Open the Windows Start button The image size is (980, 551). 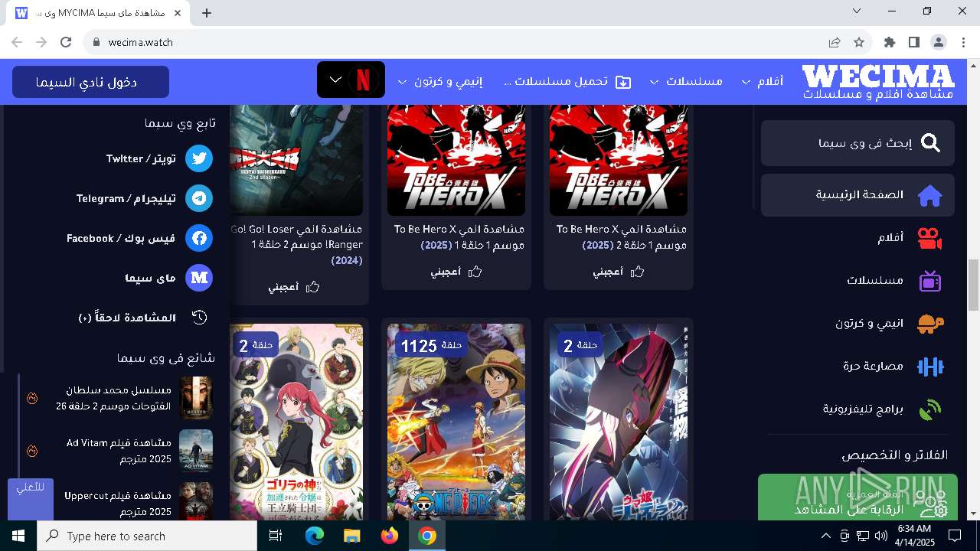[x=18, y=536]
